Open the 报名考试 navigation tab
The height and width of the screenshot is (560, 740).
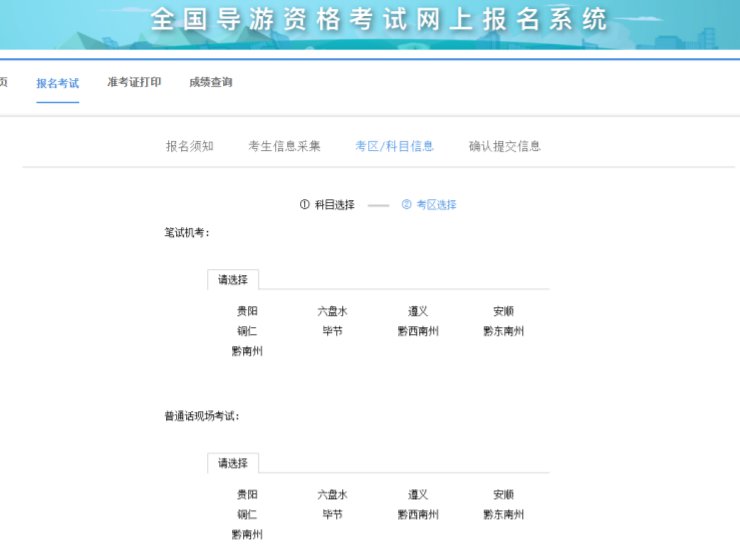[x=58, y=83]
